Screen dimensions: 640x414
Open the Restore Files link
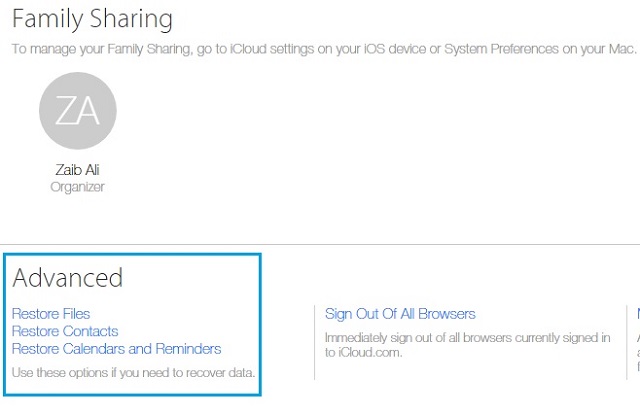click(51, 314)
